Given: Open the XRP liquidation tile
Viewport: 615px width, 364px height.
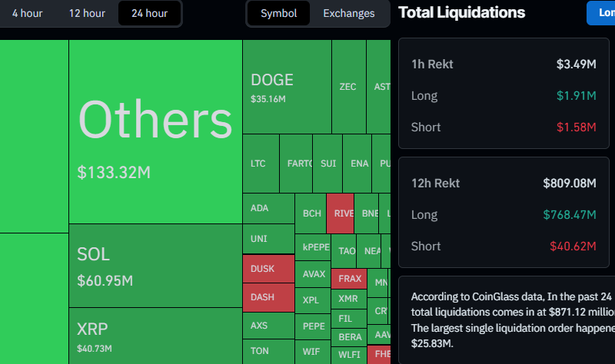Looking at the screenshot, I should [155, 336].
